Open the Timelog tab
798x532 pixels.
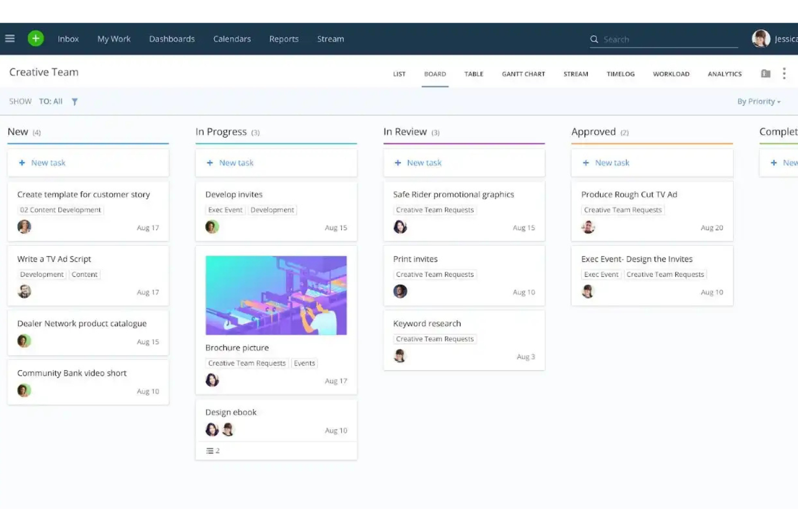tap(620, 74)
